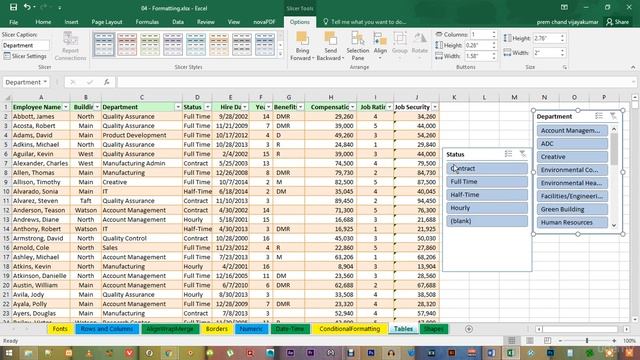Switch to the Home ribbon tab
The height and width of the screenshot is (360, 640).
click(x=43, y=22)
